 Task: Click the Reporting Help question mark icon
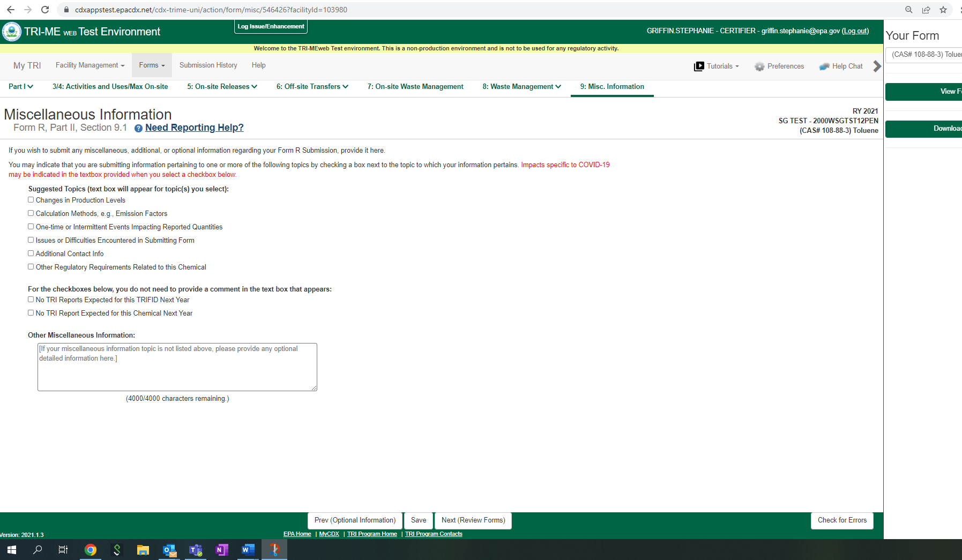point(138,128)
